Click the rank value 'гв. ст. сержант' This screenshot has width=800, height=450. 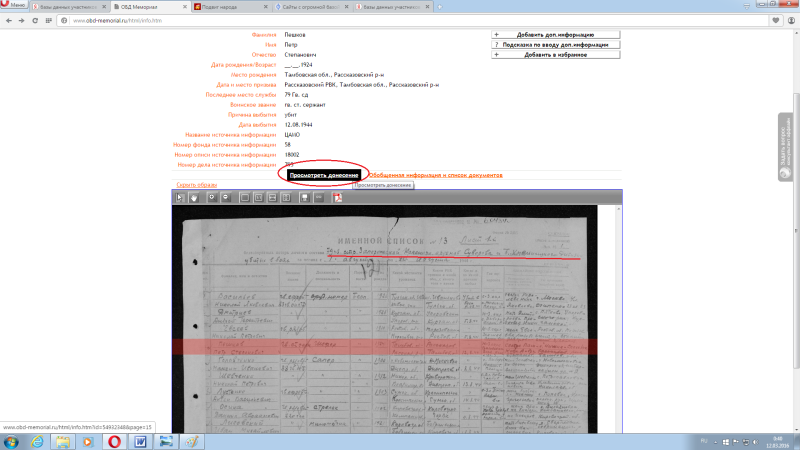coord(305,105)
